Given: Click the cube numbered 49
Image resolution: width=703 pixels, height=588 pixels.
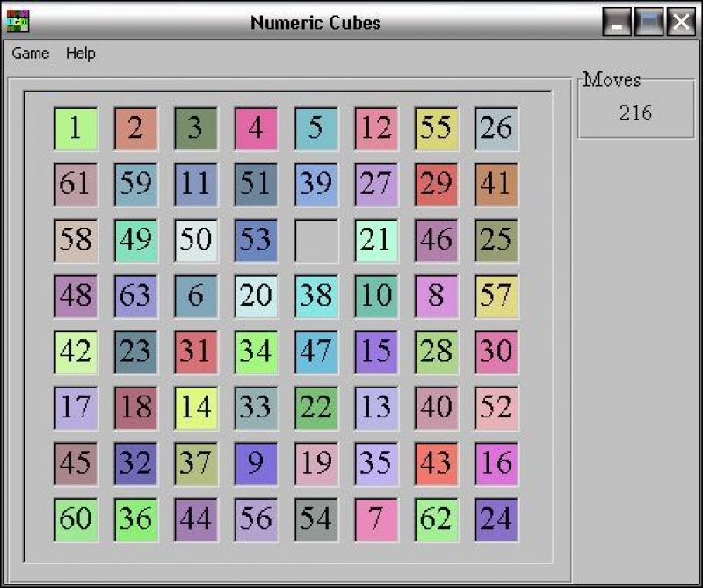Looking at the screenshot, I should click(x=136, y=241).
